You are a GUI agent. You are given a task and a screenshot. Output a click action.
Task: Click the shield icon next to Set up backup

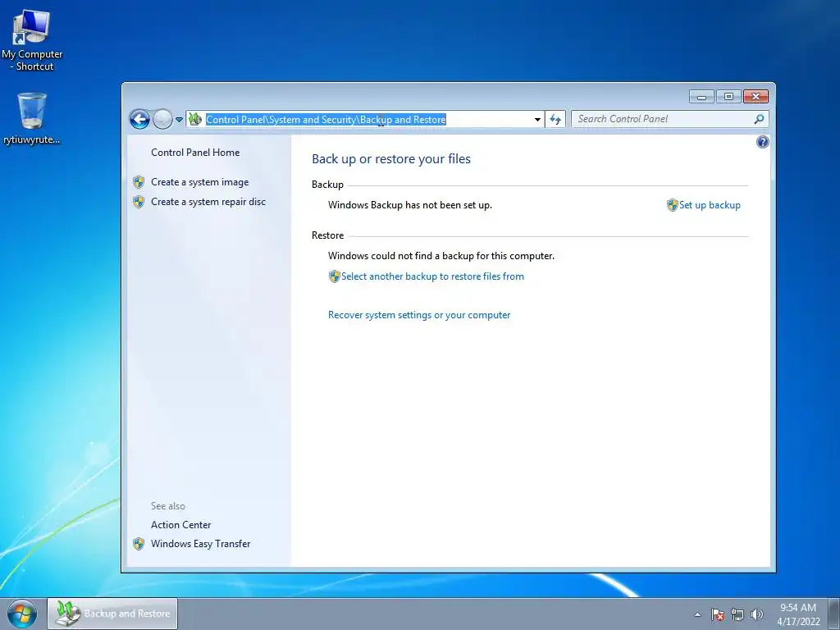[673, 204]
